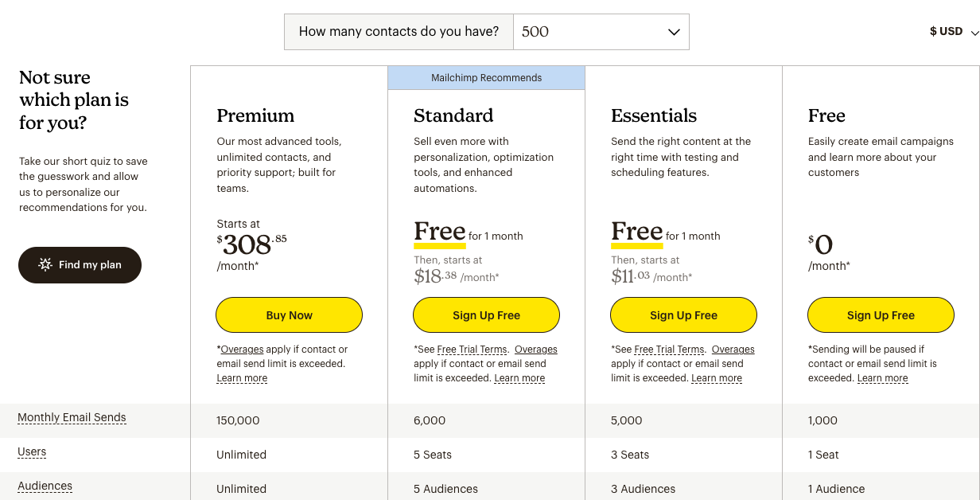
Task: Click the Monthly Email Sends row label
Action: 72,417
